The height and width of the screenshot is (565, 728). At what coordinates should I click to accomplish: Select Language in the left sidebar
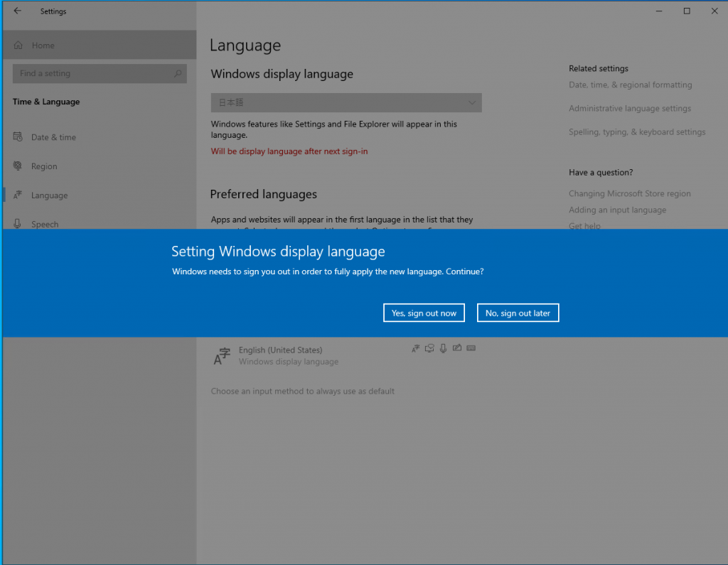[x=49, y=195]
